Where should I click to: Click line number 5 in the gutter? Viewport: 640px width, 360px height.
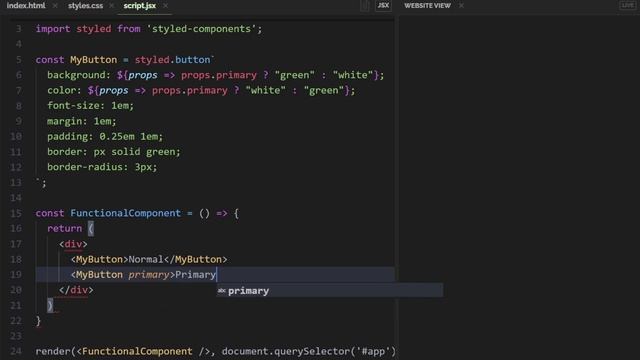click(19, 60)
